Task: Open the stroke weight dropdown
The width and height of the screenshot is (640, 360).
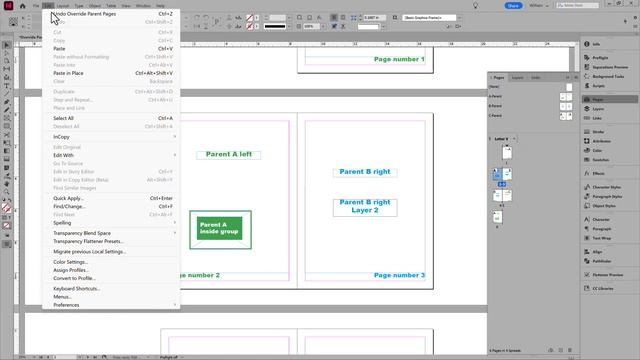Action: (x=289, y=18)
